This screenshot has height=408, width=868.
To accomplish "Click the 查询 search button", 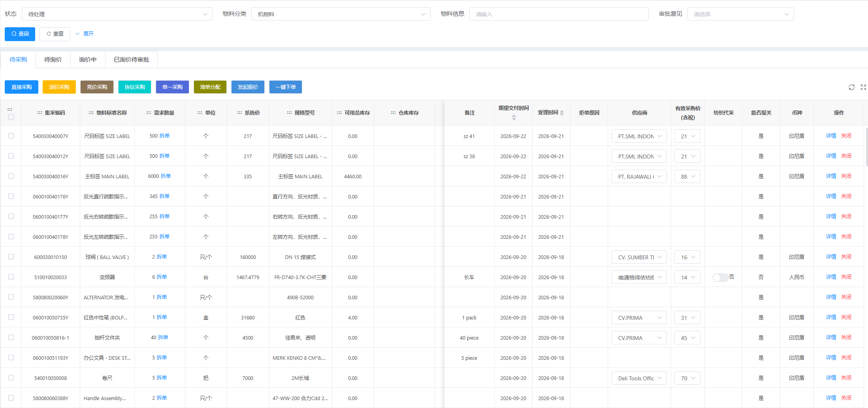I will point(20,34).
